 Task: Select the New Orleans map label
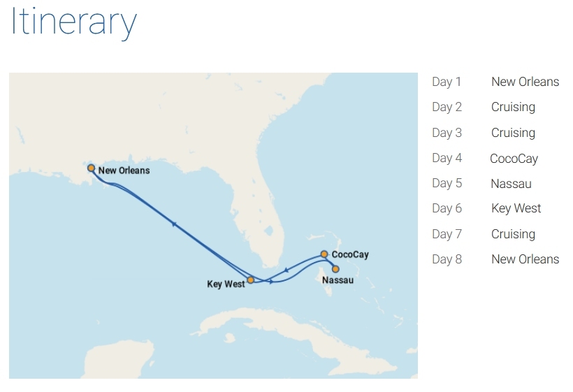(x=124, y=170)
